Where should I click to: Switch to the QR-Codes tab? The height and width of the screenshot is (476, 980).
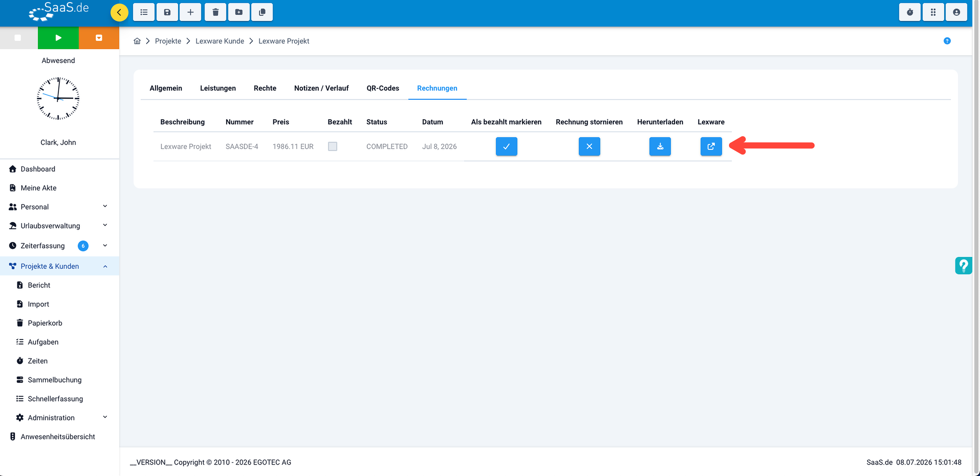pos(383,88)
